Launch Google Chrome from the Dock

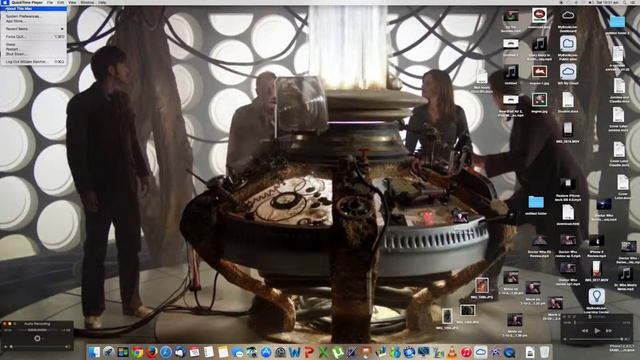(137, 352)
